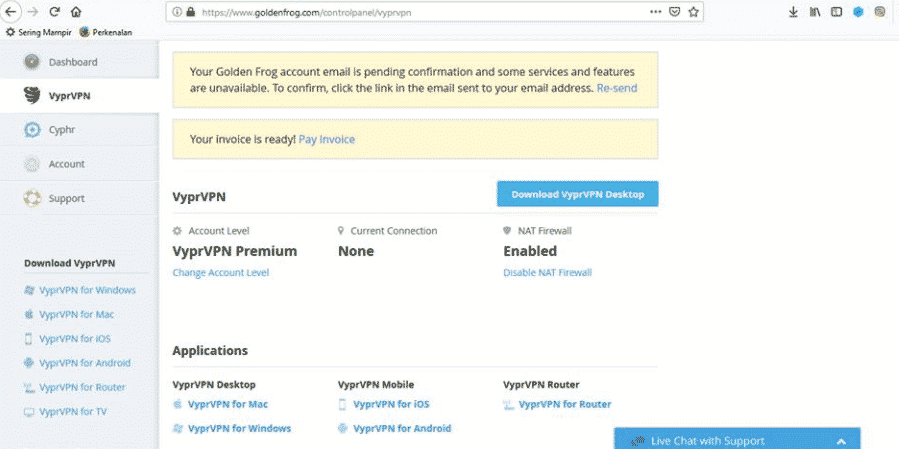Select the VyprVPN sidebar tab
Image resolution: width=899 pixels, height=449 pixels.
coord(80,96)
